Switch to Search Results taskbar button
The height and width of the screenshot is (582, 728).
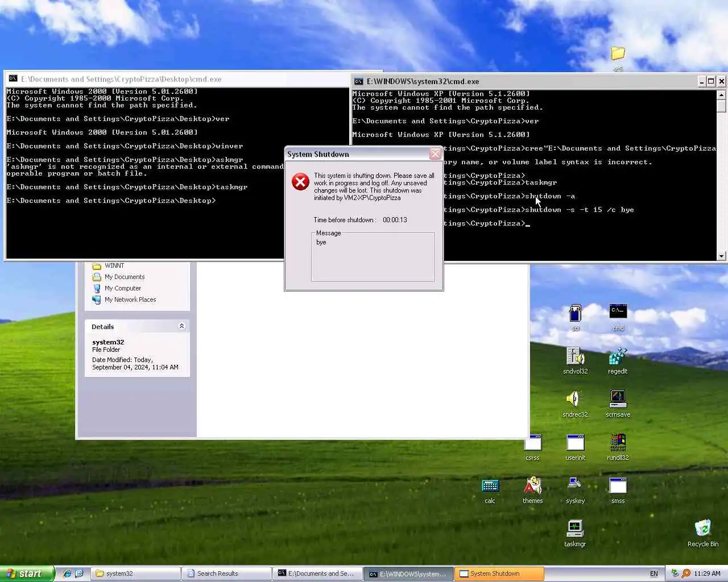click(226, 573)
